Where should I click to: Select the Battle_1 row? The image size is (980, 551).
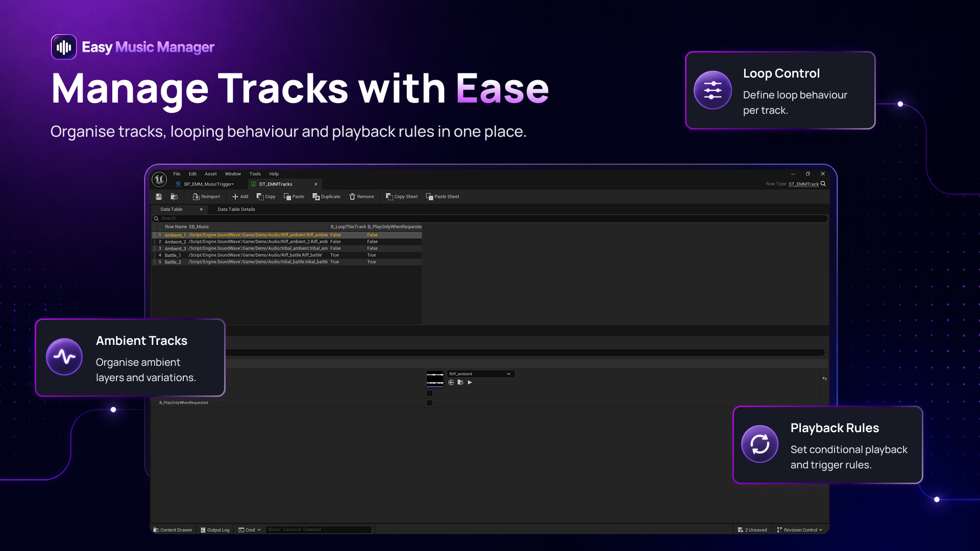[287, 255]
